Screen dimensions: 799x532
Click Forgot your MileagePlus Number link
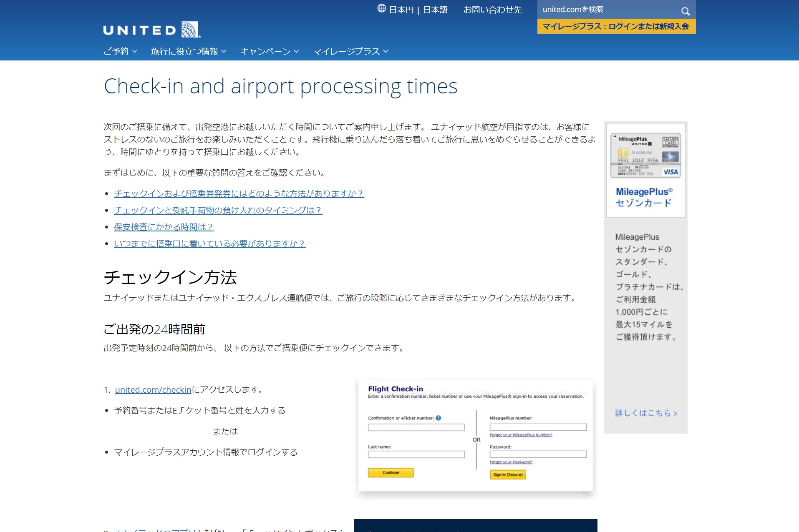521,435
